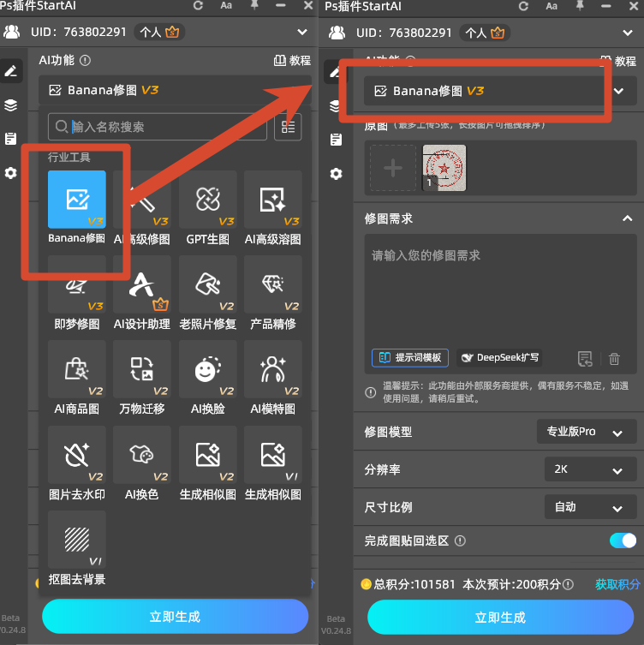
Task: Select the AI换色 tool
Action: click(142, 455)
